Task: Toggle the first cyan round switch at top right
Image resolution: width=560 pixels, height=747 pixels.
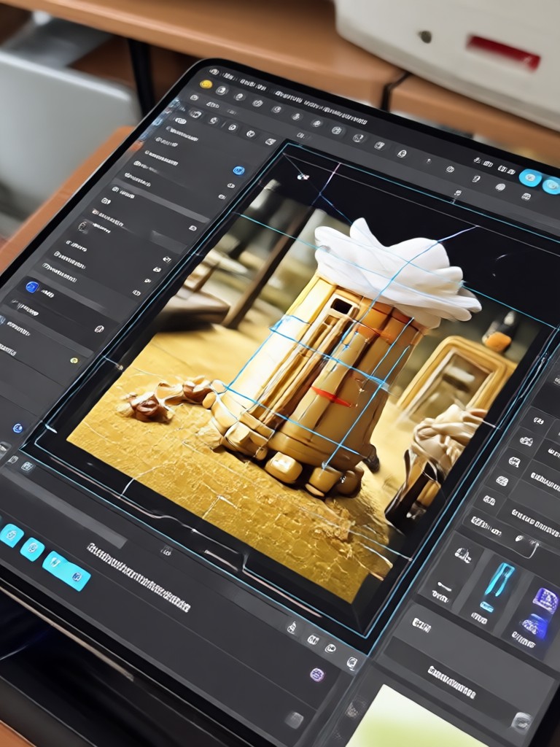Action: click(530, 178)
